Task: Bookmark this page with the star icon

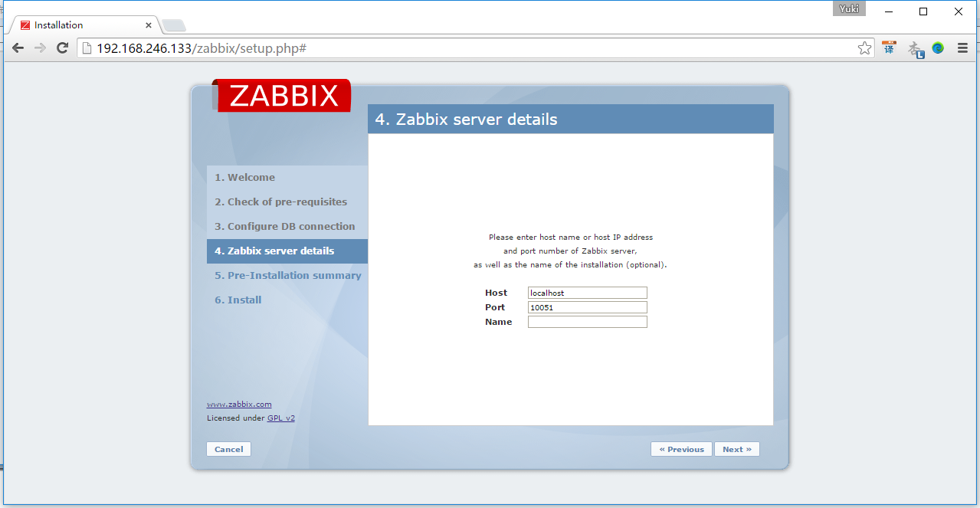Action: 864,48
